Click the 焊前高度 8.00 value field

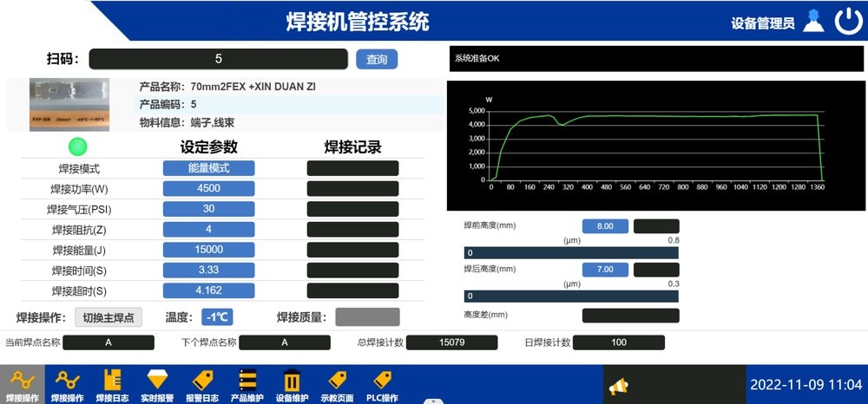pos(605,226)
